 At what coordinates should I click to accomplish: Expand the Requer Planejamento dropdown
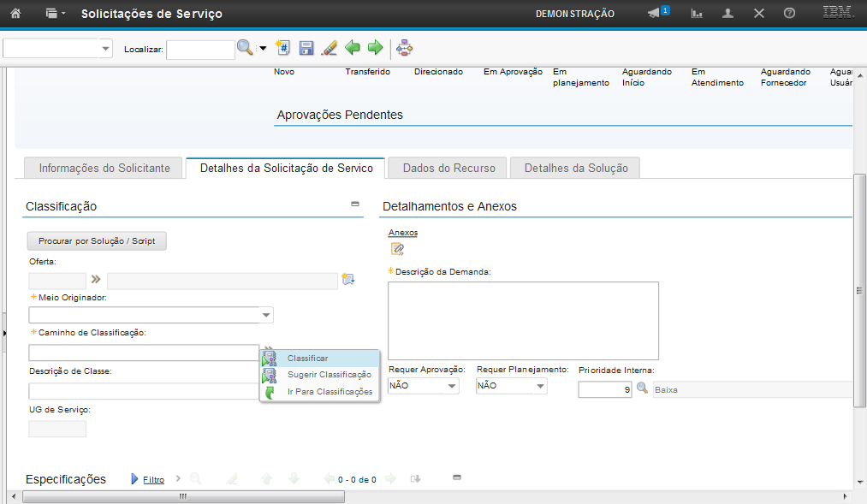(x=540, y=387)
